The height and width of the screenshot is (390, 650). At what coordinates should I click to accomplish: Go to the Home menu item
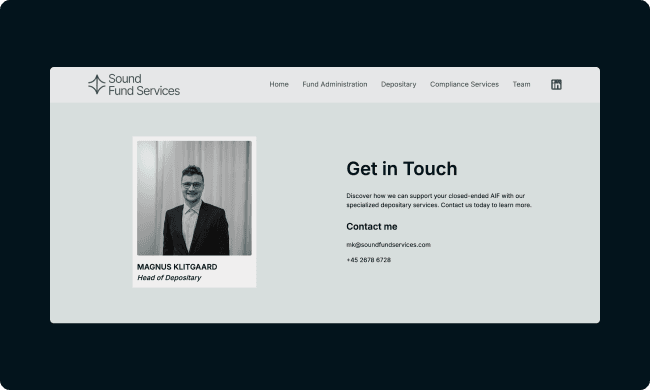tap(279, 84)
